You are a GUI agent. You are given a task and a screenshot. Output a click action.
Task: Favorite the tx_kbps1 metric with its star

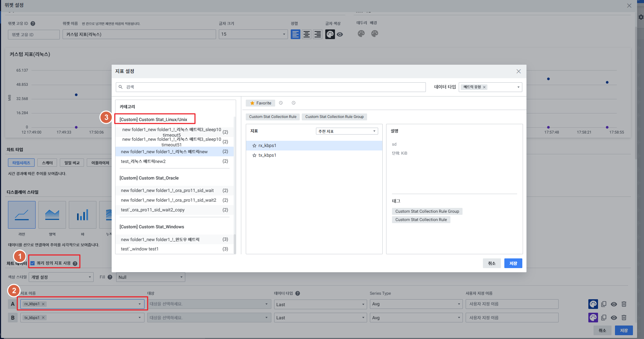click(254, 155)
